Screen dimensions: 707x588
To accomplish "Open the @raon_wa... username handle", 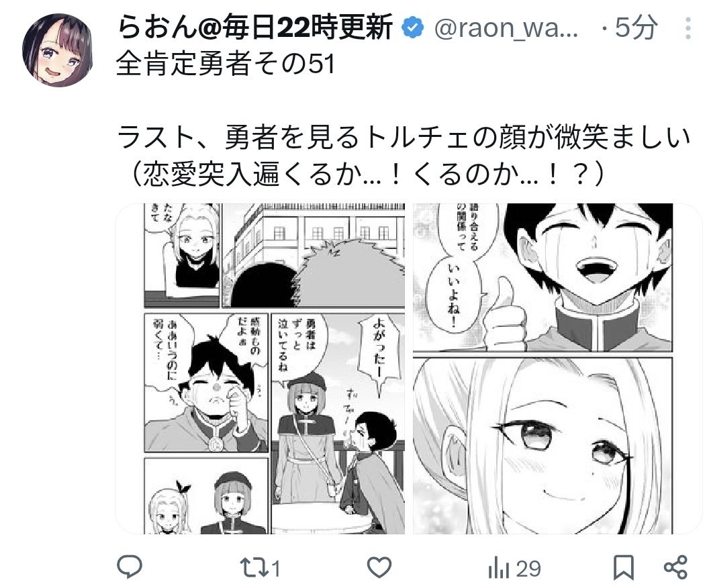I will click(x=506, y=28).
